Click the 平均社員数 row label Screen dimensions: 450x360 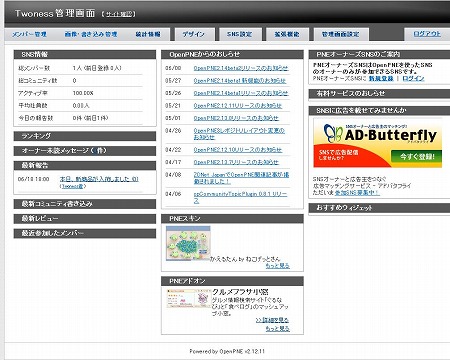33,106
